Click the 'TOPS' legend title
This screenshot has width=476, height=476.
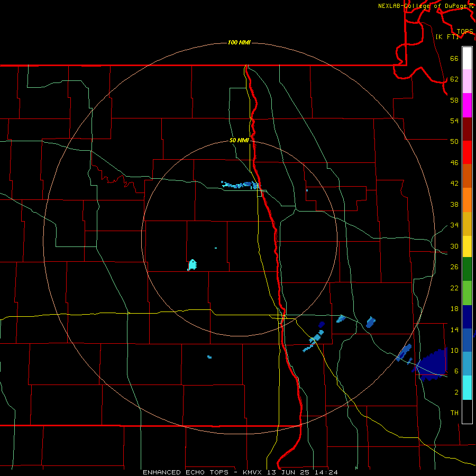click(x=465, y=32)
